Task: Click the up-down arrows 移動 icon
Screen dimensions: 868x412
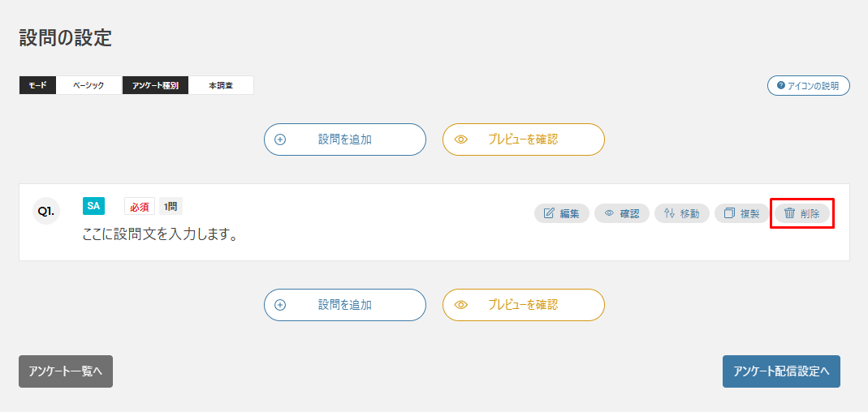Action: [x=670, y=213]
